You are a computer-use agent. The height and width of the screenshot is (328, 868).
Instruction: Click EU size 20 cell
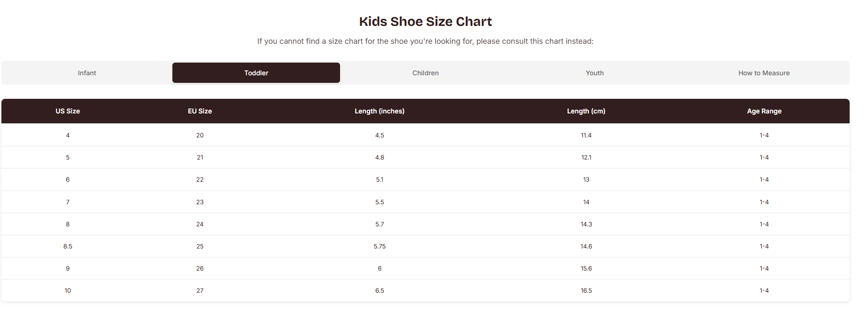click(x=200, y=135)
